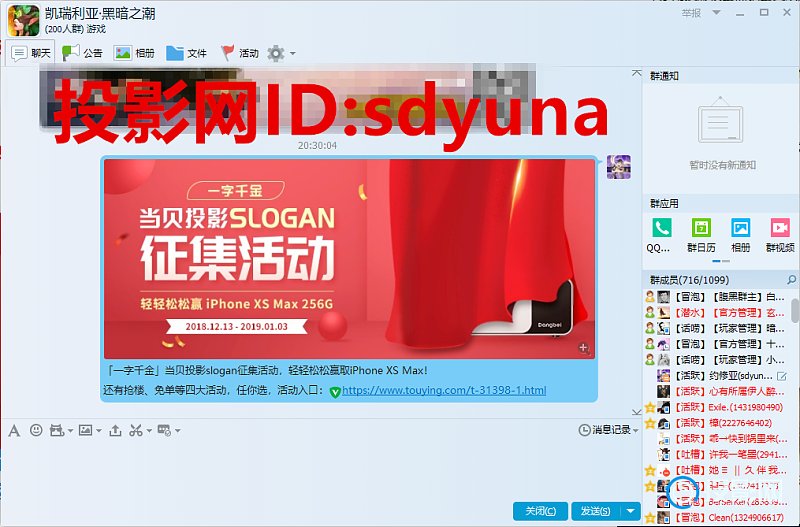Click the SLOGAN banner image
800x527 pixels.
(x=349, y=259)
